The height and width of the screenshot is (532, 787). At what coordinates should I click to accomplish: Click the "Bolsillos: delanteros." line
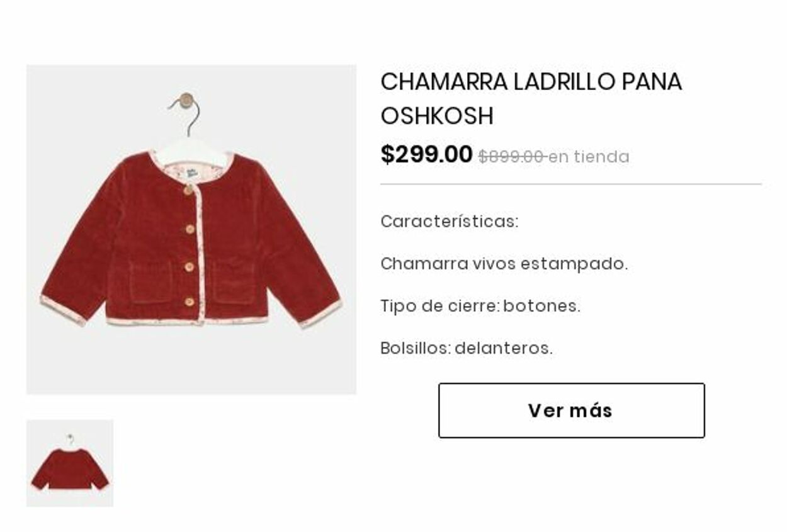(x=467, y=348)
